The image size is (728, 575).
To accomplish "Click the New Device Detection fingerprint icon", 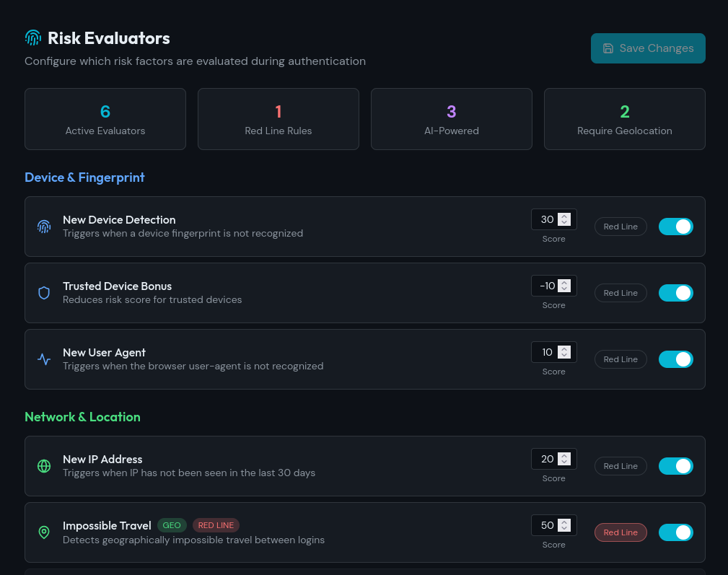I will coord(44,227).
